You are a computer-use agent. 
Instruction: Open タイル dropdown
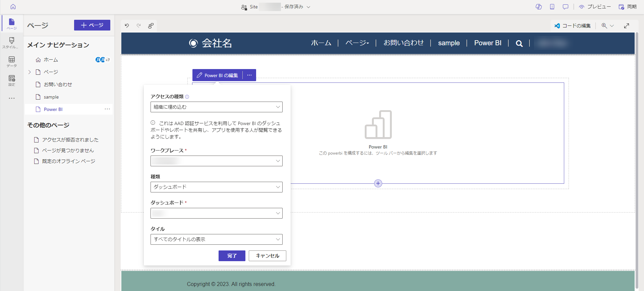pyautogui.click(x=217, y=239)
